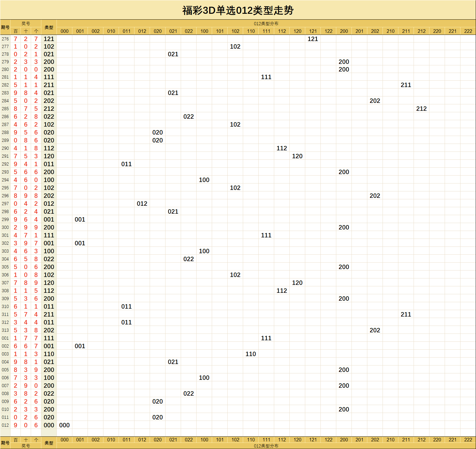This screenshot has height=449, width=476.
Task: Click the title 福彩3D单选012类型走势
Action: [238, 10]
